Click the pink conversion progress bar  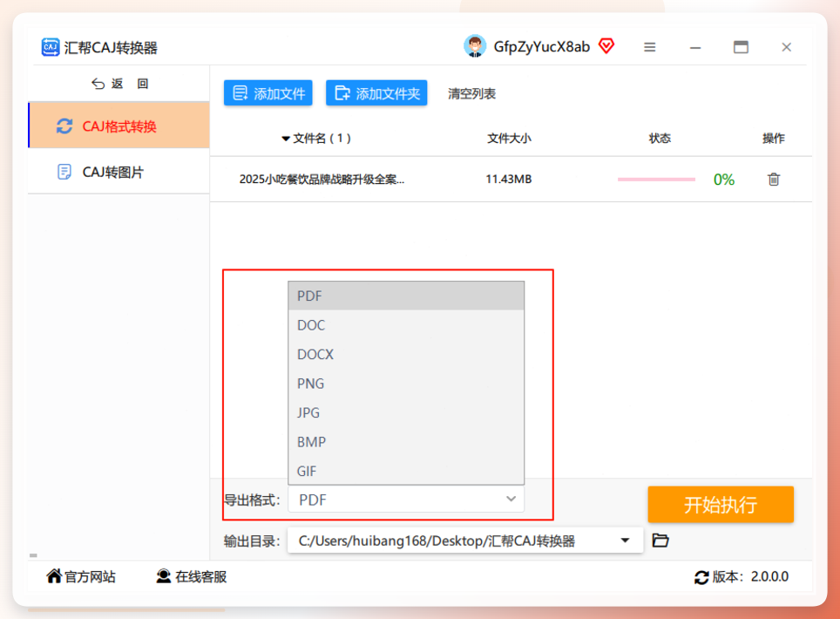(656, 179)
